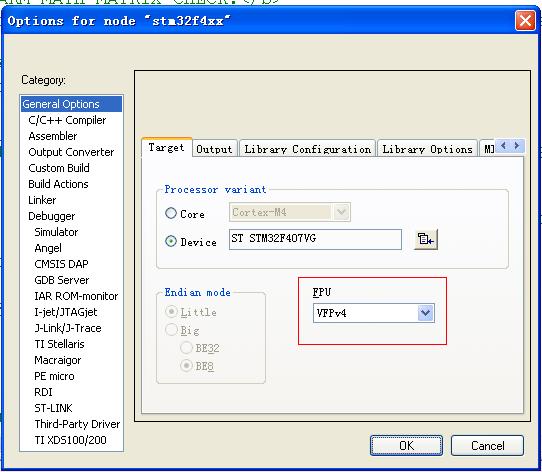542x472 pixels.
Task: Close the Options dialog with X
Action: coord(525,21)
